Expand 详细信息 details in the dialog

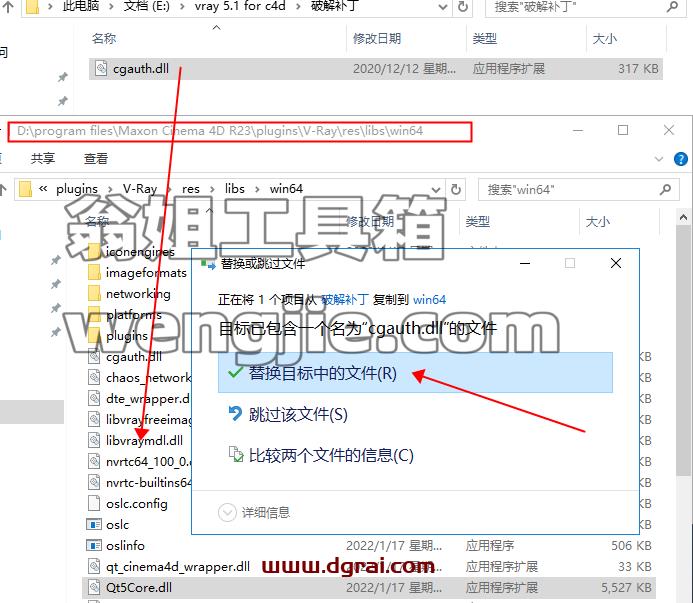point(254,513)
